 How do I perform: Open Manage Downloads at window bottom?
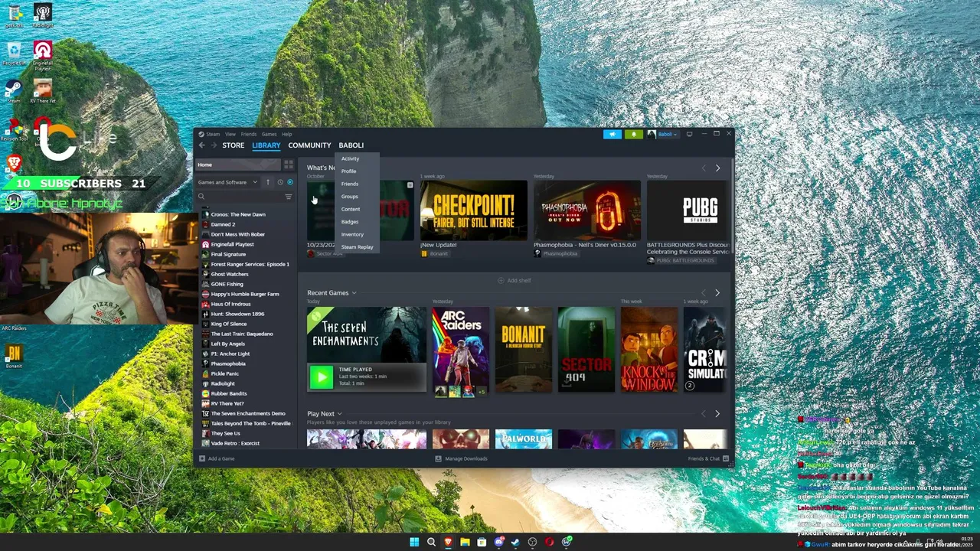(x=462, y=458)
